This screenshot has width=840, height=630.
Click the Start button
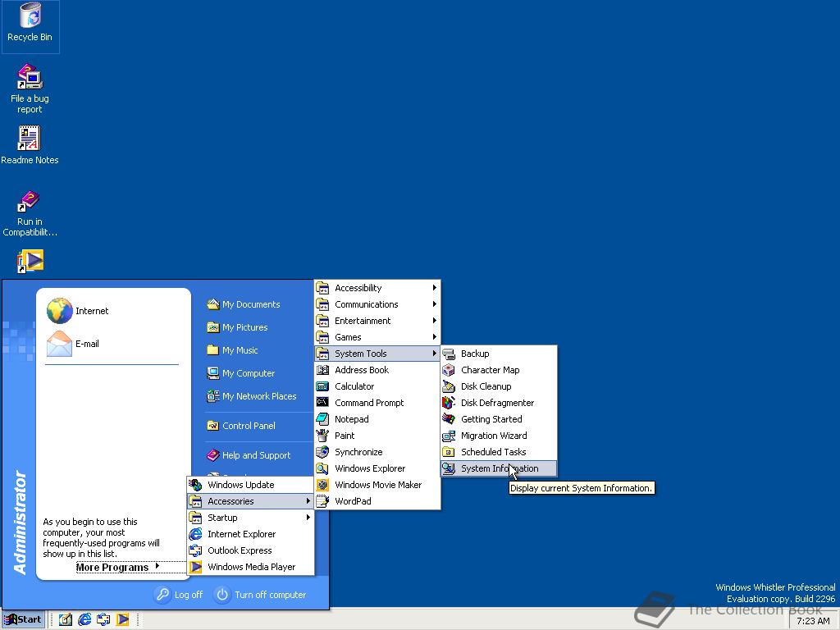click(23, 620)
